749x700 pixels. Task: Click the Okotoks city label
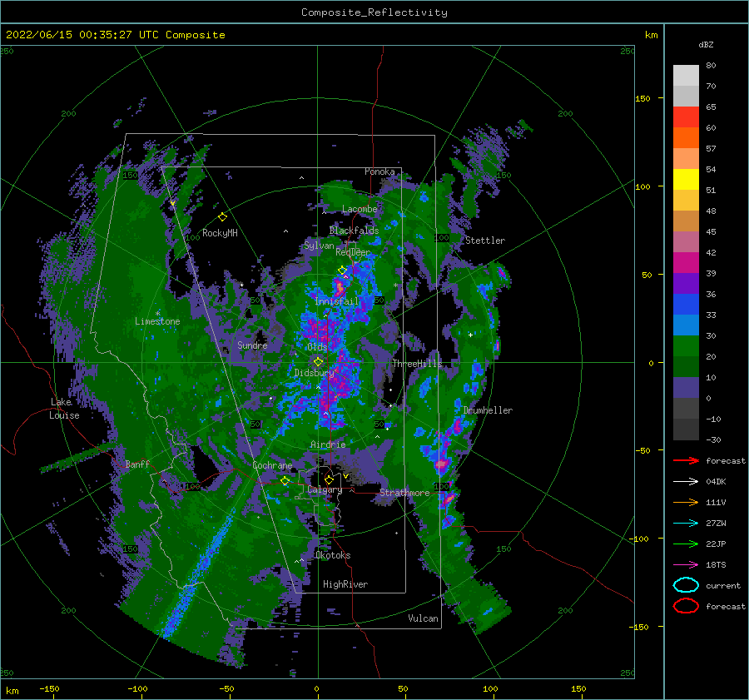(x=333, y=555)
